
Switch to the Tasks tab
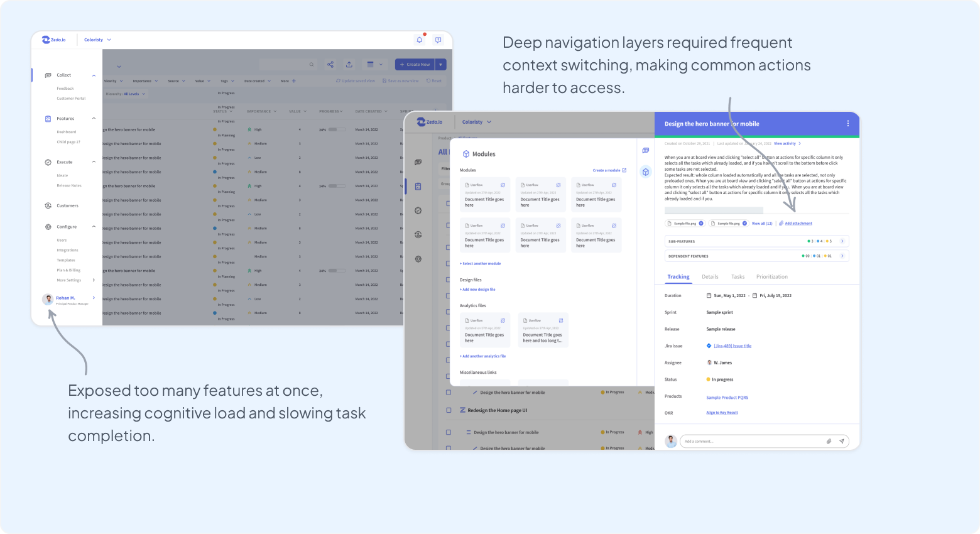tap(738, 277)
